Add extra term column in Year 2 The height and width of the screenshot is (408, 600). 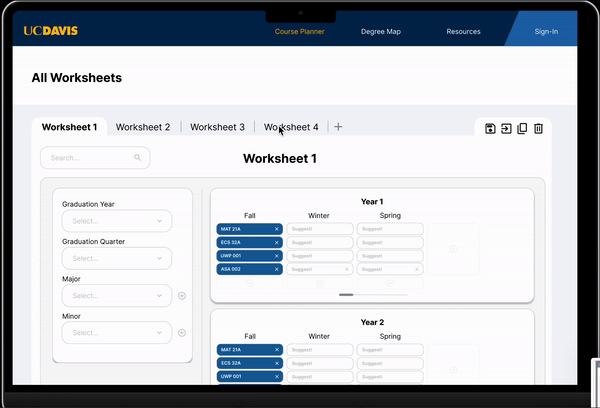[x=453, y=370]
